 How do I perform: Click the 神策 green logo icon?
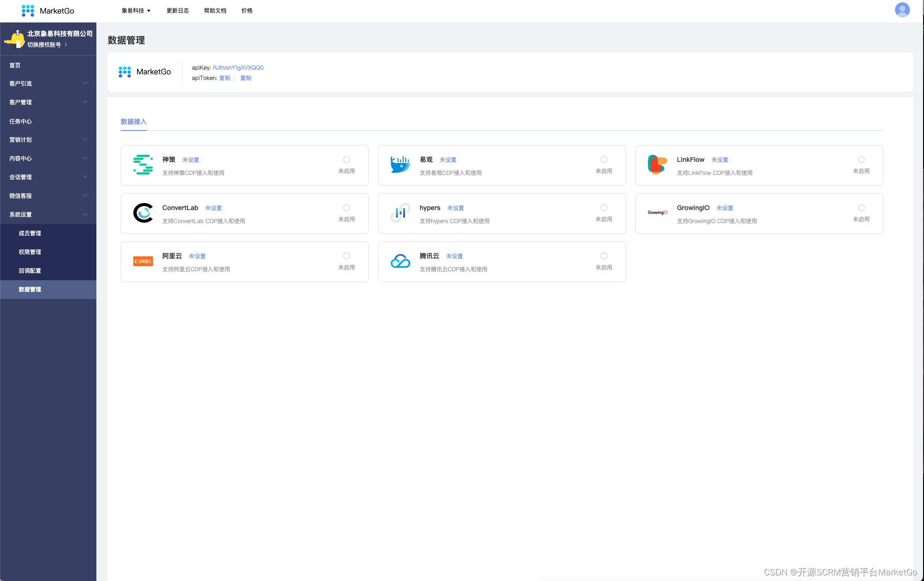143,165
